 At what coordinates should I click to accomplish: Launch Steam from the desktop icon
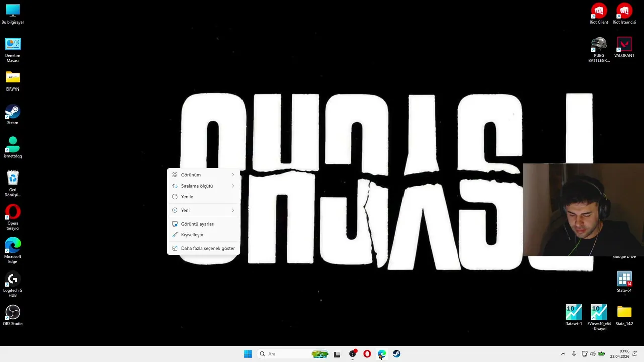(x=13, y=115)
